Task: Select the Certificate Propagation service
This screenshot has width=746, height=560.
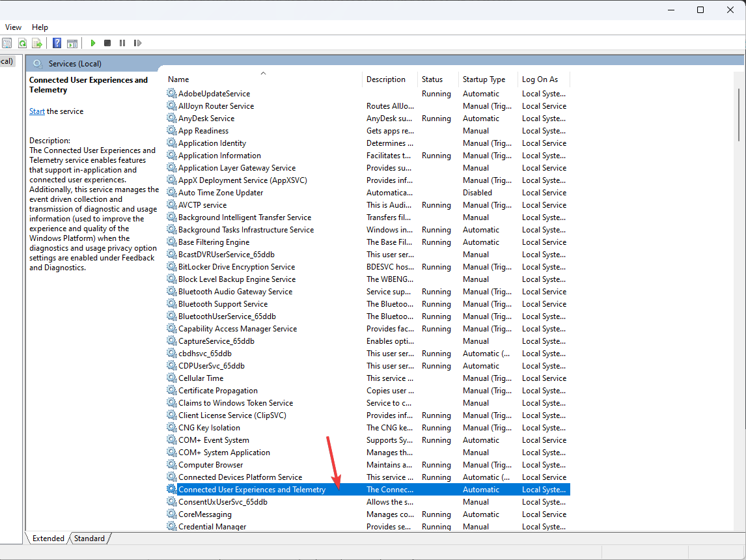Action: [x=368, y=391]
